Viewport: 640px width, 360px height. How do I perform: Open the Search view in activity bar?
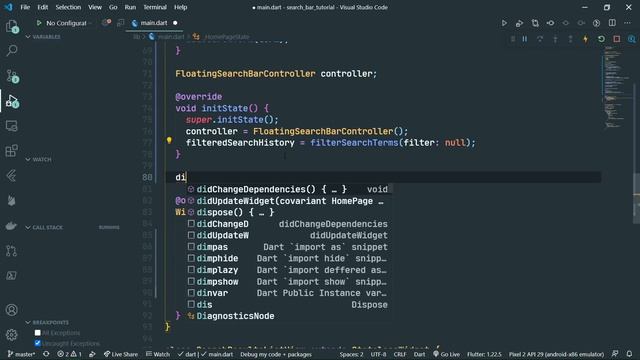tap(11, 51)
